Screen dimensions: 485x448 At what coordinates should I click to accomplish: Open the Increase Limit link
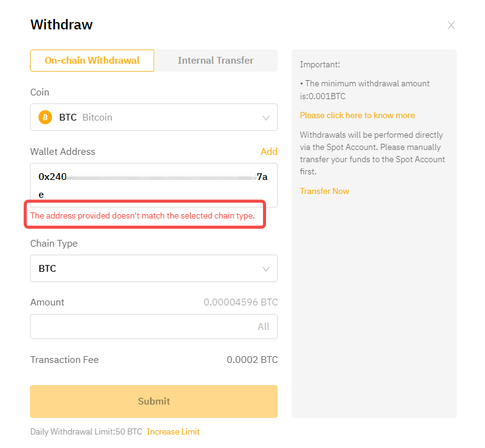[173, 432]
